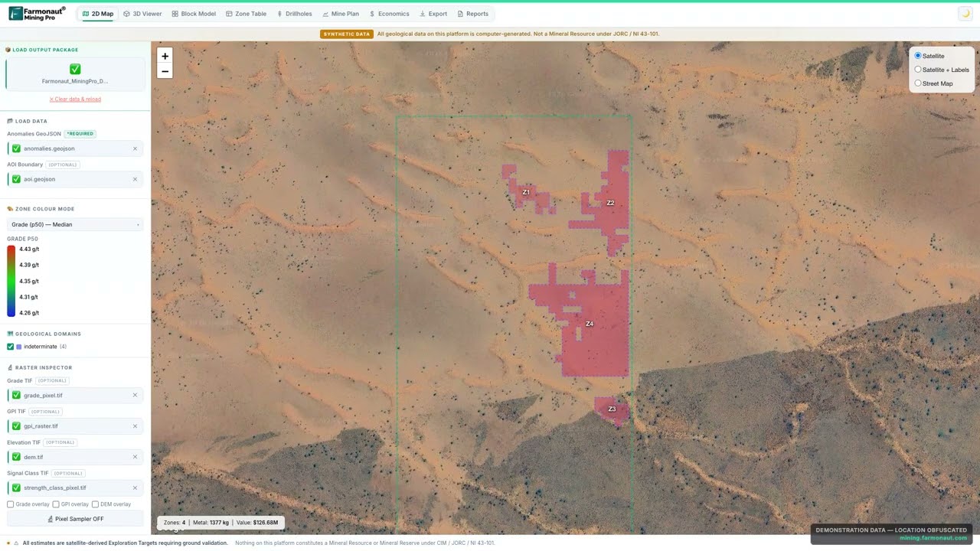Screen dimensions: 980x551
Task: Open the Zone Colour Mode dropdown
Action: (75, 224)
